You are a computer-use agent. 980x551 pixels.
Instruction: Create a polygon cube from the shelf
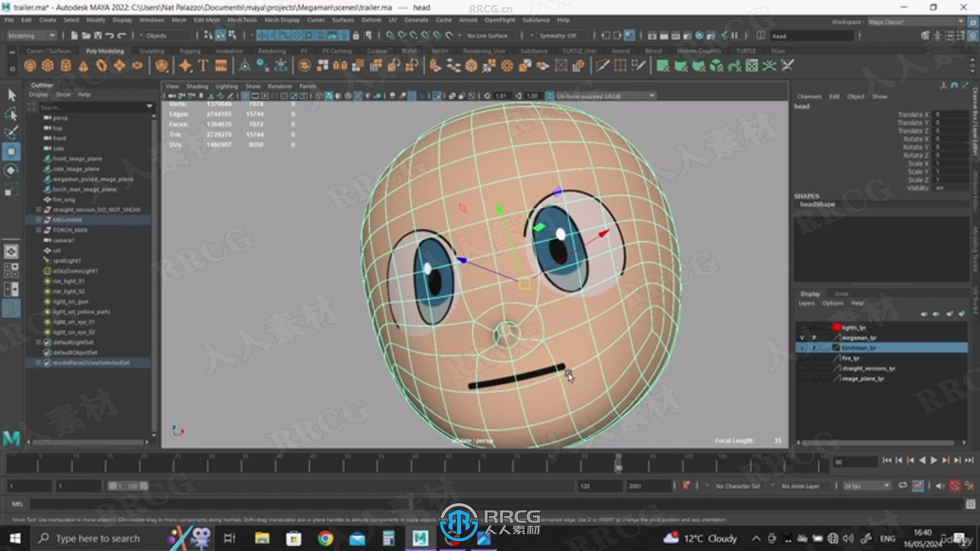click(x=48, y=65)
